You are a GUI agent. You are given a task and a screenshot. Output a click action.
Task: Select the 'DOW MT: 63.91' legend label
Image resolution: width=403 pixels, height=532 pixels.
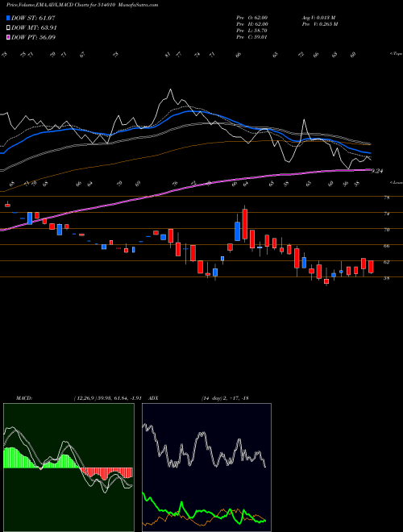[x=35, y=28]
